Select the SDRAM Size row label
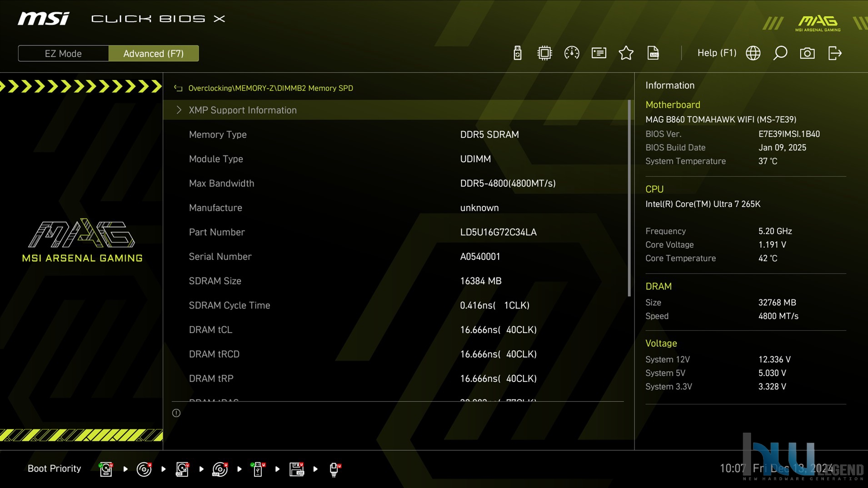Viewport: 868px width, 488px height. point(215,281)
